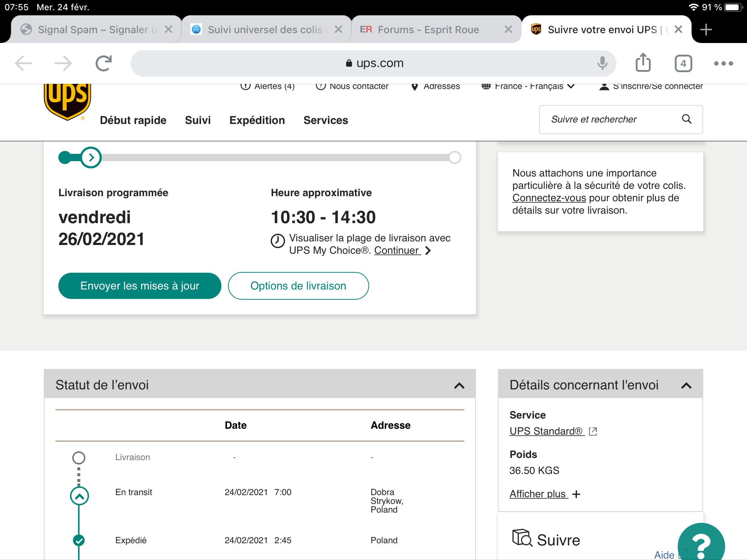Tap the microphone icon in the address bar
The width and height of the screenshot is (747, 560).
click(x=602, y=63)
